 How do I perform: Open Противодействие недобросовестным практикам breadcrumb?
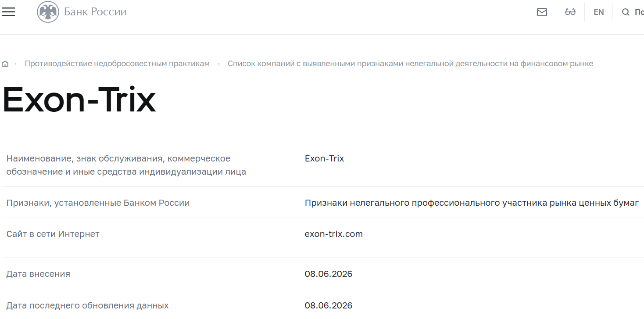[117, 64]
